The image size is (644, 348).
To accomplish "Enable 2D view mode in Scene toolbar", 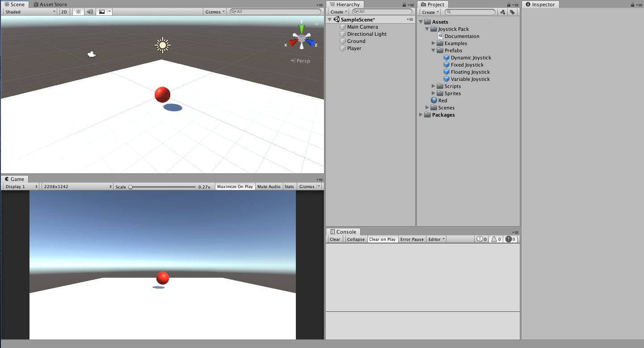I will (64, 12).
